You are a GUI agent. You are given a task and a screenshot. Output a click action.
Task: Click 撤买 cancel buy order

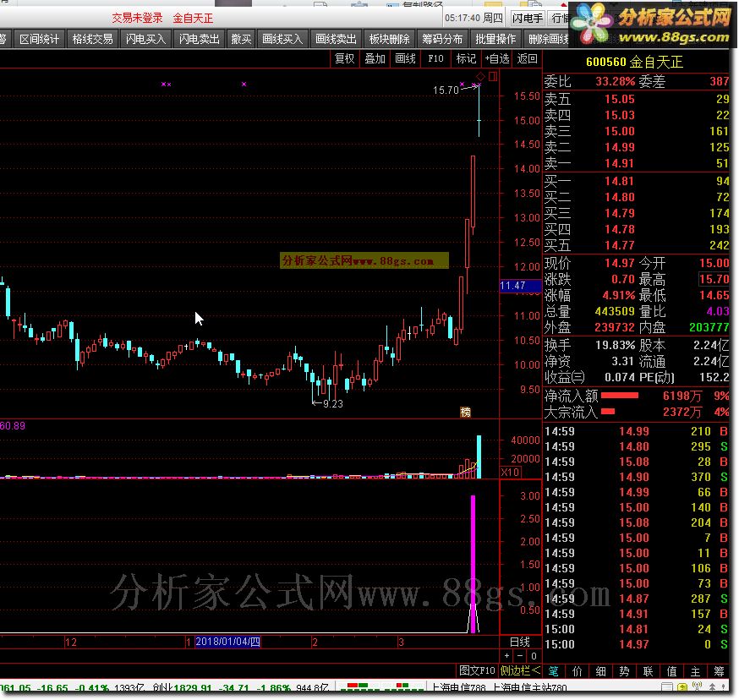(x=241, y=39)
